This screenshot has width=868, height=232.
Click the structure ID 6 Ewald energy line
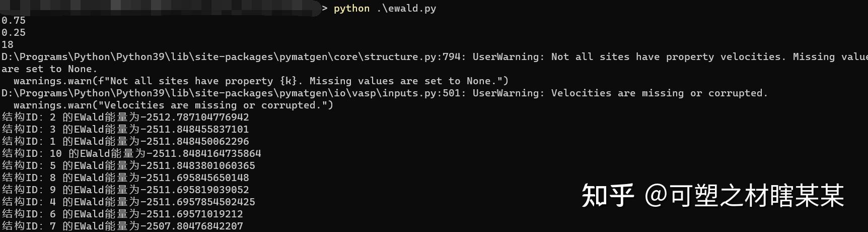click(x=122, y=214)
